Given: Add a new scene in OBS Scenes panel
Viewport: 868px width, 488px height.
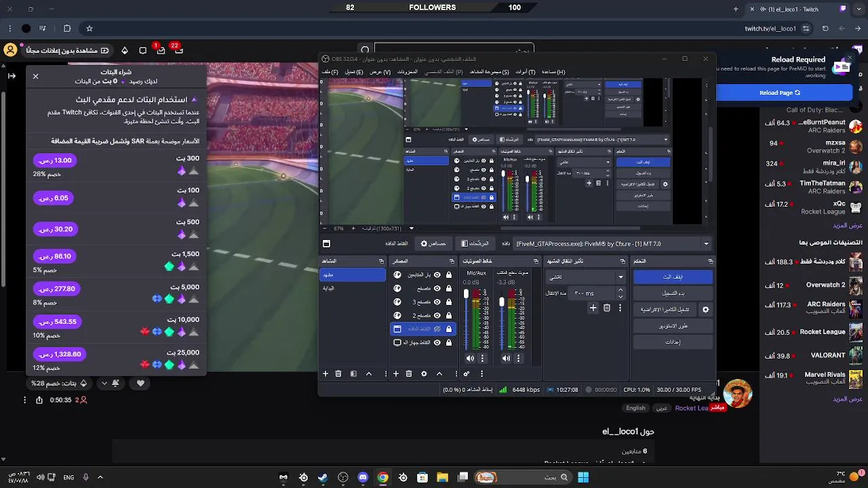Looking at the screenshot, I should point(325,373).
